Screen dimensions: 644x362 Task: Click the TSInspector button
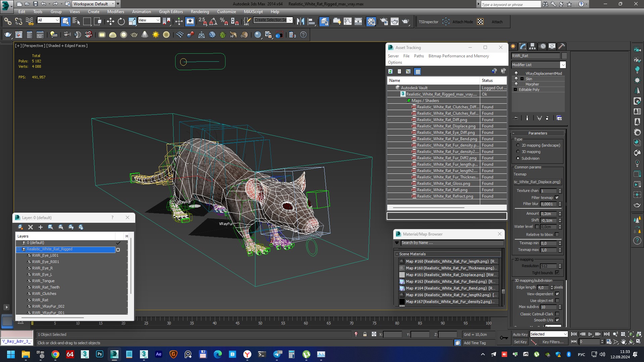tap(428, 22)
